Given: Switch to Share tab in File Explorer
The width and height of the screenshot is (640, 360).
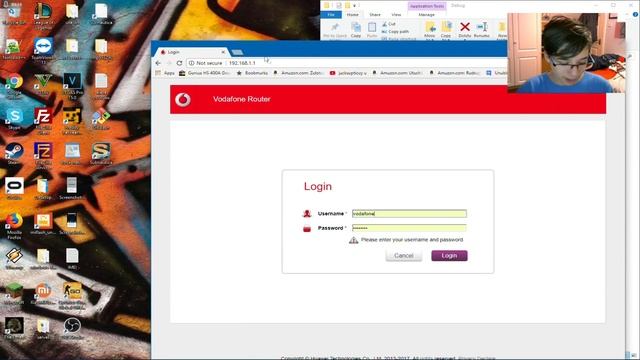Looking at the screenshot, I should coord(375,15).
